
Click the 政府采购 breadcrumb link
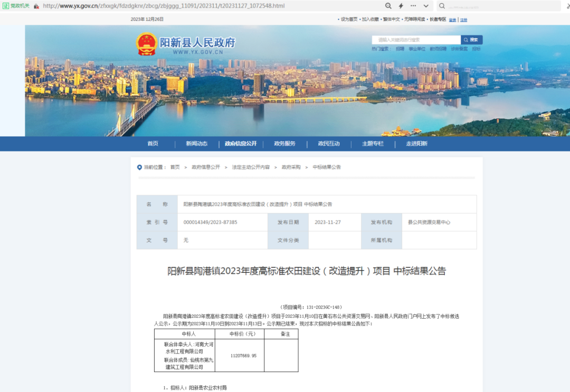[x=291, y=167]
